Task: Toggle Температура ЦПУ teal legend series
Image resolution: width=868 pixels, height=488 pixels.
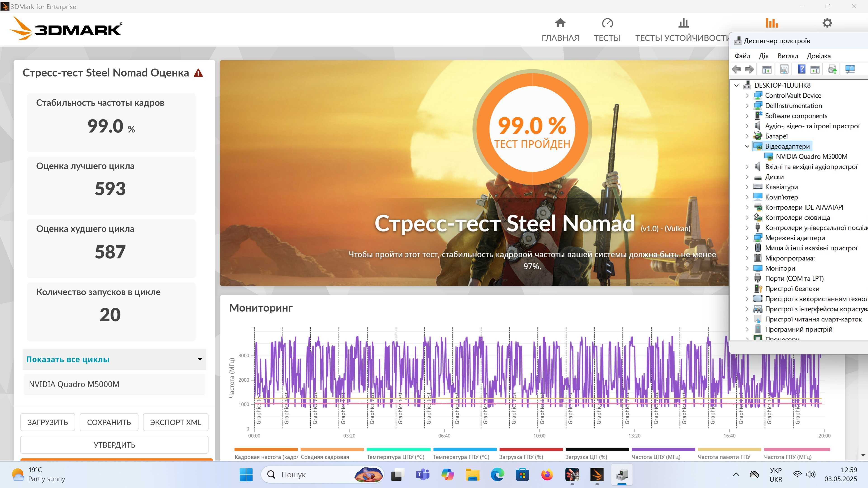Action: 398,454
